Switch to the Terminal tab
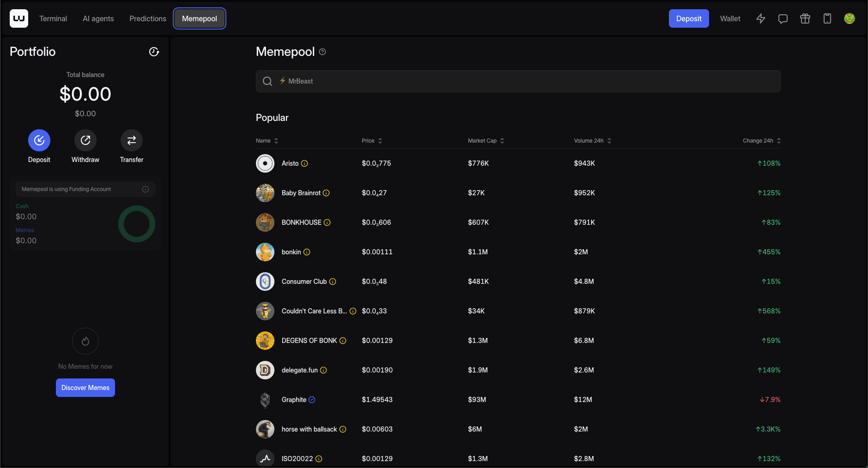This screenshot has width=868, height=468. coord(53,18)
